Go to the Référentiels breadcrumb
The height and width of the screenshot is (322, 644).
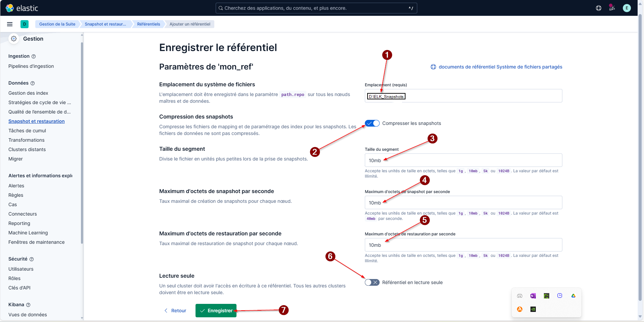148,24
